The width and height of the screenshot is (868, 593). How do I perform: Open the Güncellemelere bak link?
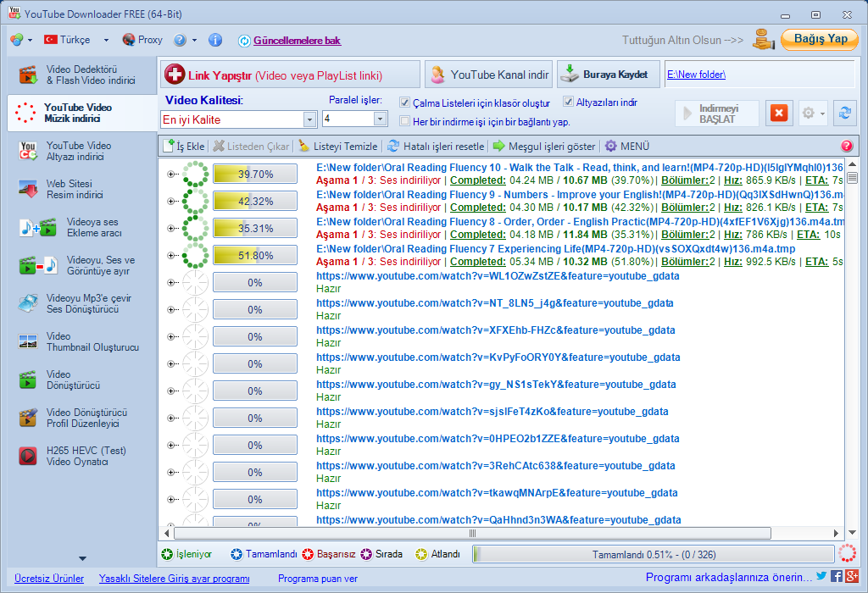coord(297,40)
